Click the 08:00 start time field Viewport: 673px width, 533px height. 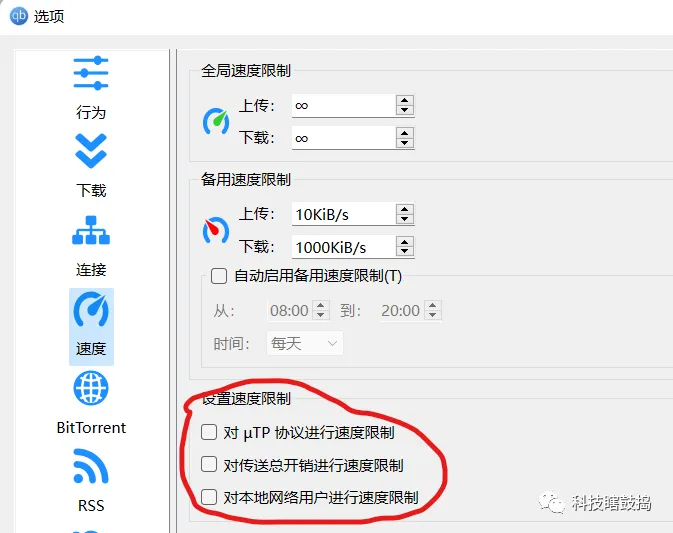(290, 310)
